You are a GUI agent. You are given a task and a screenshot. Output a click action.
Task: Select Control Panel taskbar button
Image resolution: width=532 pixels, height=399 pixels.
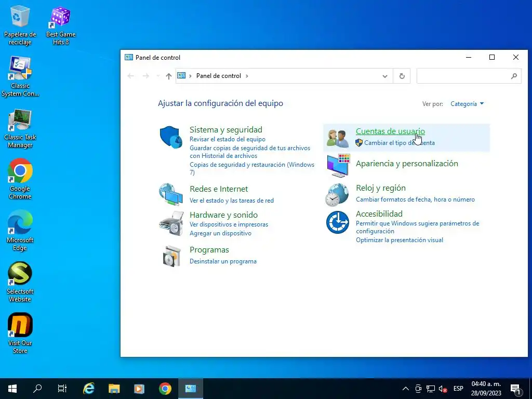click(x=191, y=389)
